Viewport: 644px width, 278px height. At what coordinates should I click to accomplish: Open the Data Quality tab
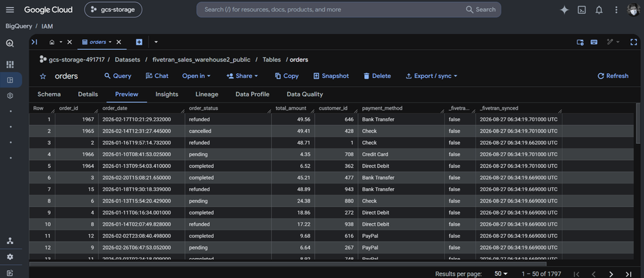[305, 94]
